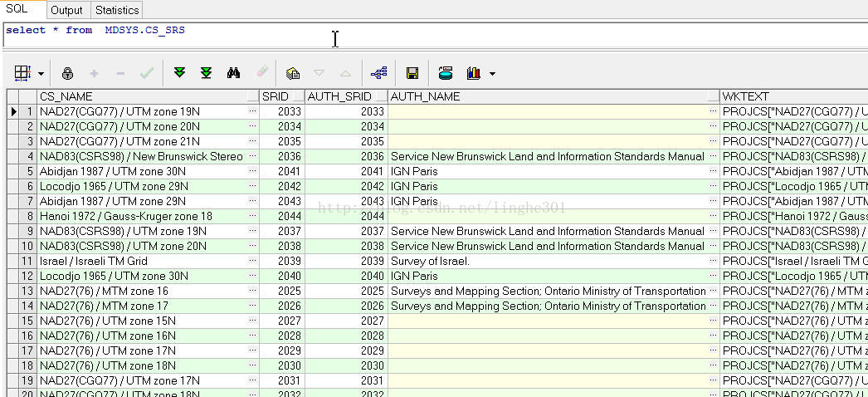The height and width of the screenshot is (397, 868).
Task: Click the sort button in AUTH_NAME header
Action: (x=714, y=97)
